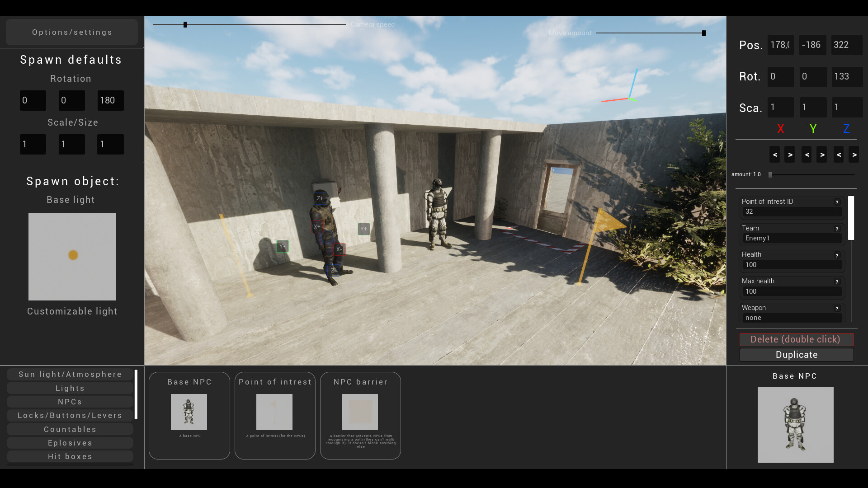Open Options/settings menu
868x488 pixels.
72,32
